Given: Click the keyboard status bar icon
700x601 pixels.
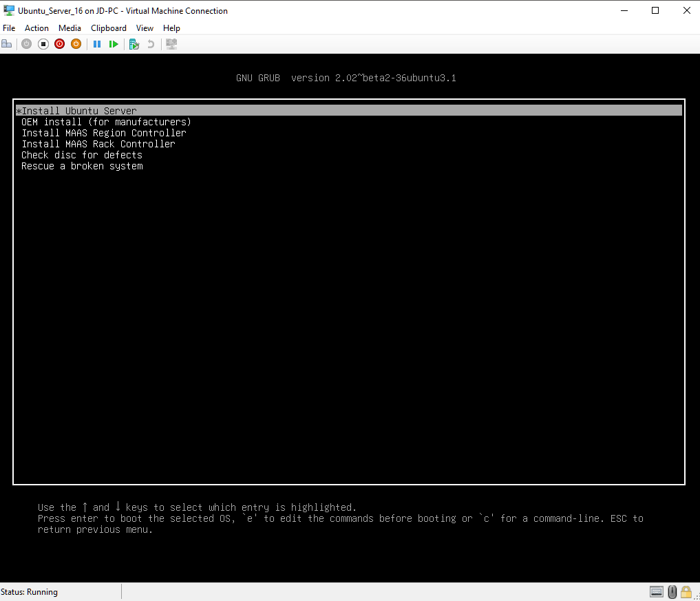Looking at the screenshot, I should (656, 592).
